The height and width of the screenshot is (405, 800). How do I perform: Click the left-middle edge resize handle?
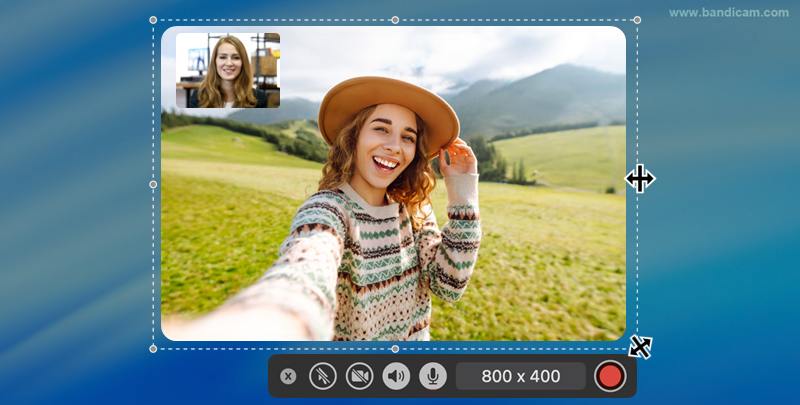153,184
